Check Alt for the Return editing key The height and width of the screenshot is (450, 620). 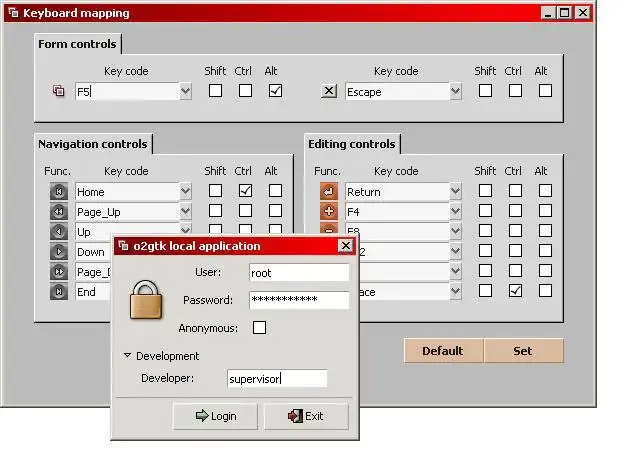coord(545,191)
